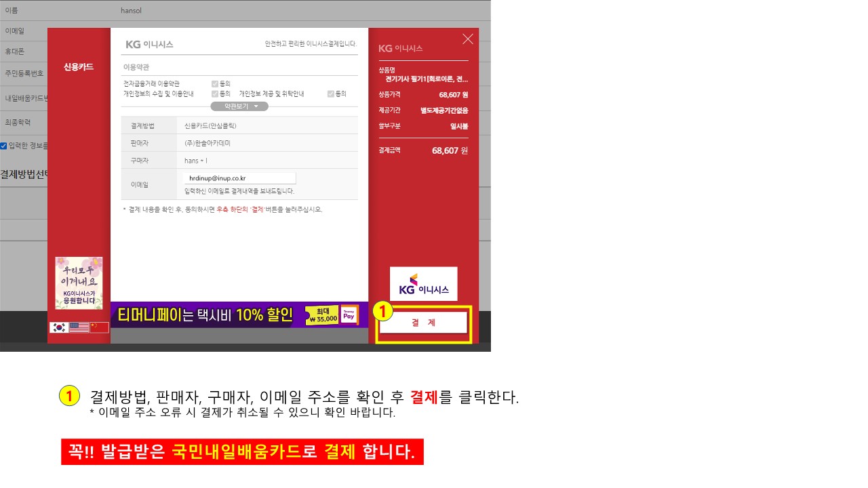Click 최종학력 label on background page
Screen dimensions: 868x488
(18, 123)
